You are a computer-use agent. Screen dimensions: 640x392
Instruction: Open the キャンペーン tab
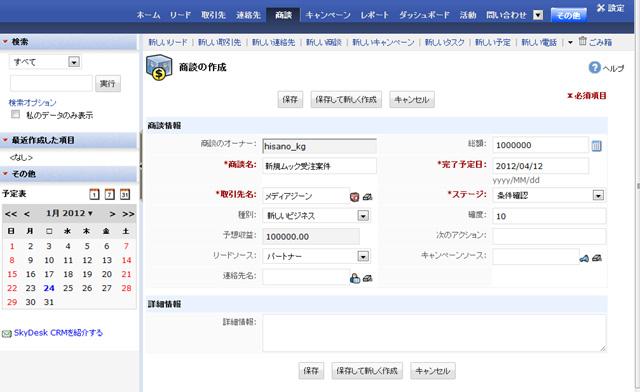[328, 15]
